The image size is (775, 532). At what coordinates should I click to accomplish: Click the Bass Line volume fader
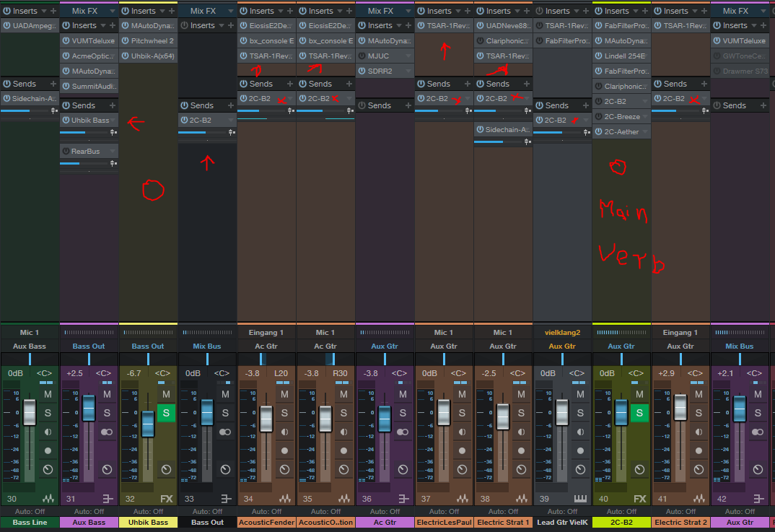click(30, 412)
